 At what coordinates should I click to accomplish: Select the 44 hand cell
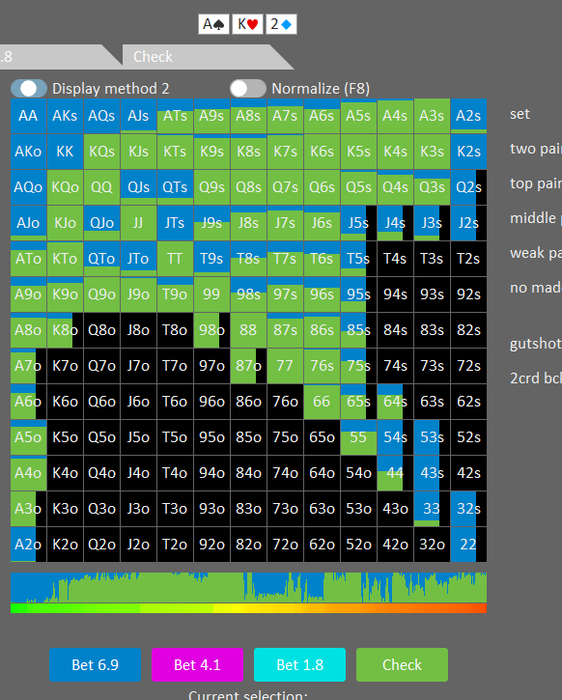(x=395, y=473)
